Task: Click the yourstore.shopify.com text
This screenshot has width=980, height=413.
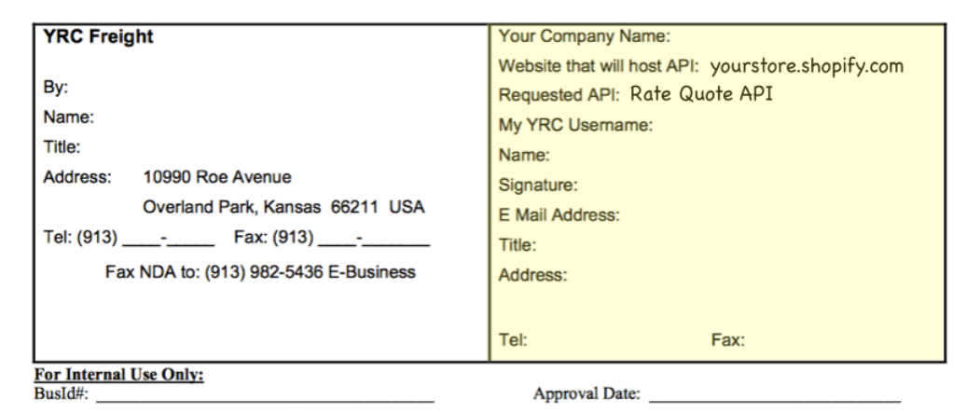Action: click(x=807, y=66)
